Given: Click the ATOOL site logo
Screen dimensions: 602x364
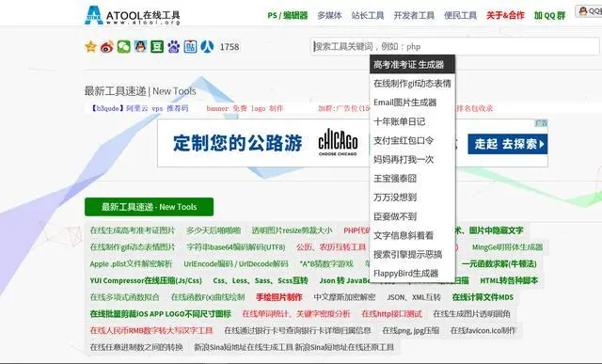Looking at the screenshot, I should [132, 15].
